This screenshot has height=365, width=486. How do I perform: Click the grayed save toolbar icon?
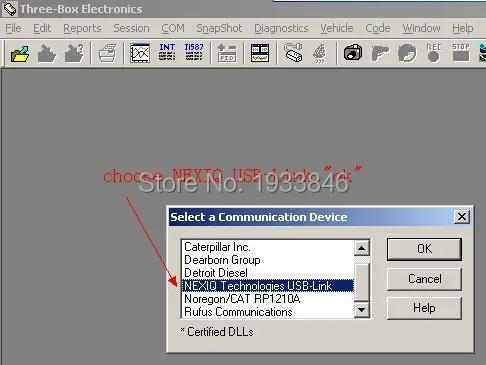pos(46,53)
